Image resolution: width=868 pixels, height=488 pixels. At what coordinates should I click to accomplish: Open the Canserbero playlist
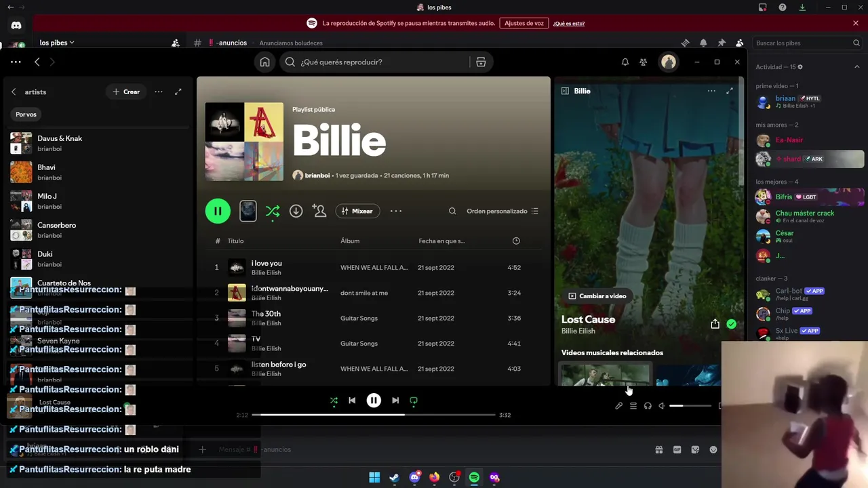98,230
